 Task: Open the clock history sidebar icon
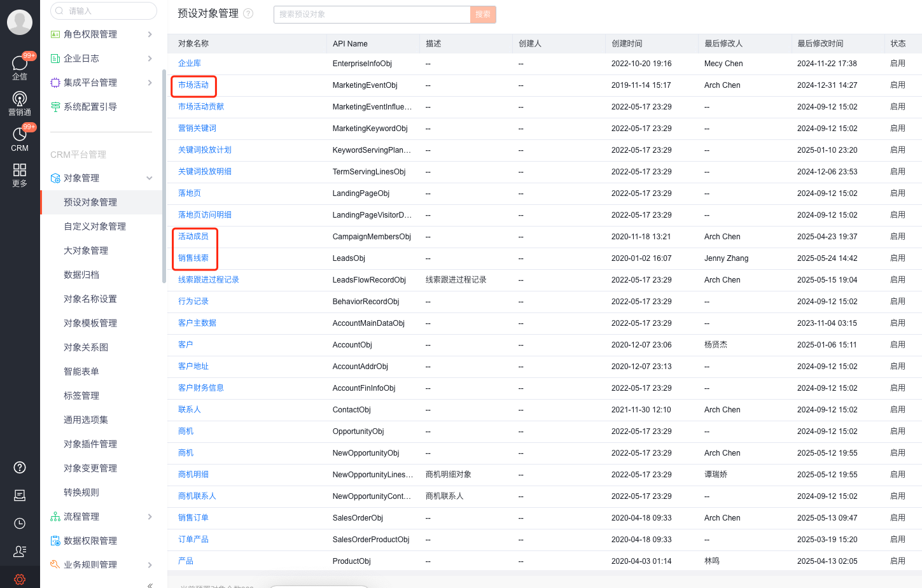(x=20, y=523)
